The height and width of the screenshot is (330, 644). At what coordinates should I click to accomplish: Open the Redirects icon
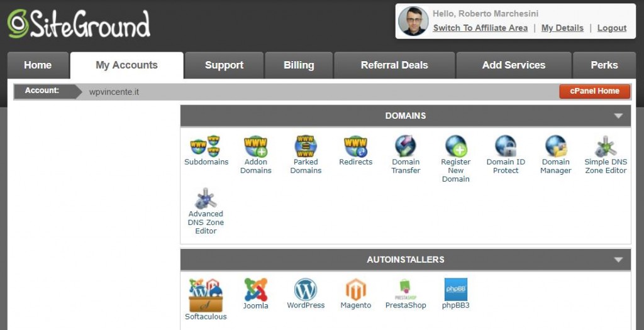[x=356, y=146]
